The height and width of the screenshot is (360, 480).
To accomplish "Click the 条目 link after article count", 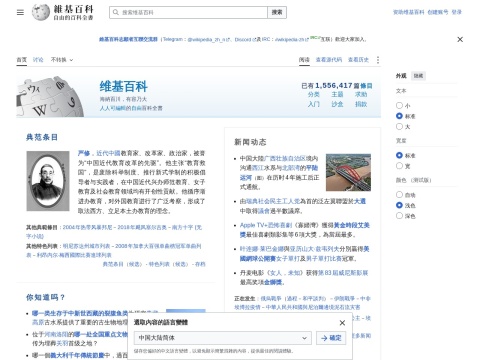I will coord(366,86).
